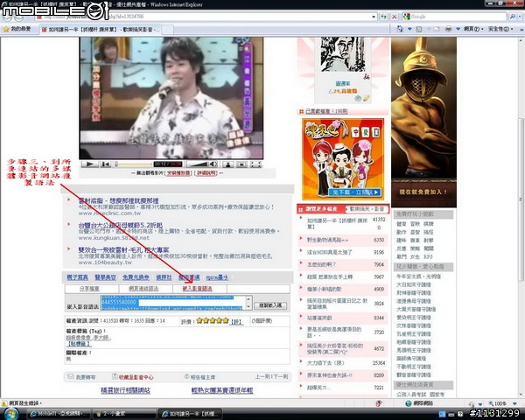This screenshot has width=525, height=420.
Task: Toggle fullscreen on the video player
Action: click(255, 164)
